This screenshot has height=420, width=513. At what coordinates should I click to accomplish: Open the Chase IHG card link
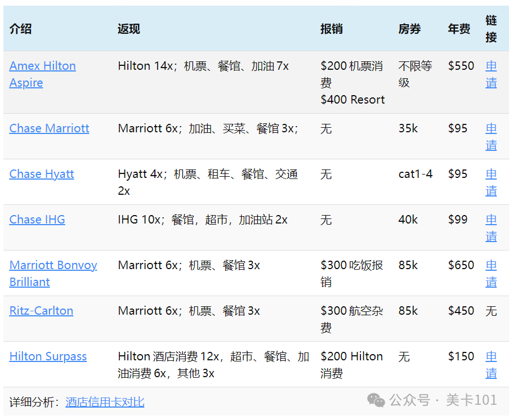(37, 220)
